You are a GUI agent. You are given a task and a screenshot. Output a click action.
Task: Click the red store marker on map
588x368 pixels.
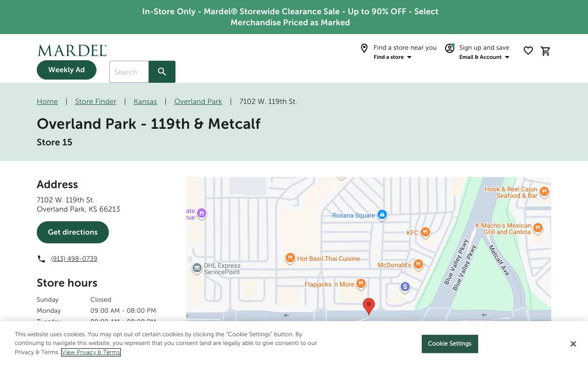point(369,306)
